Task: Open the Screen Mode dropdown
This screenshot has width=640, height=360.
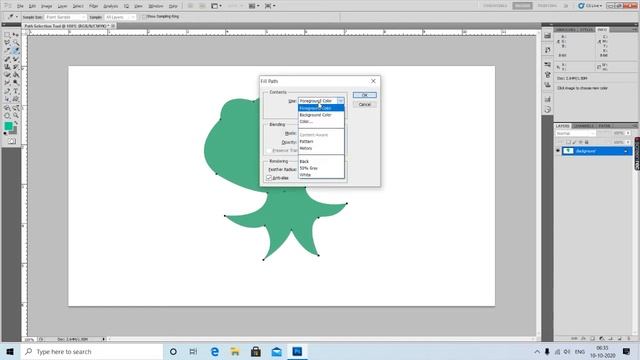Action: click(270, 6)
